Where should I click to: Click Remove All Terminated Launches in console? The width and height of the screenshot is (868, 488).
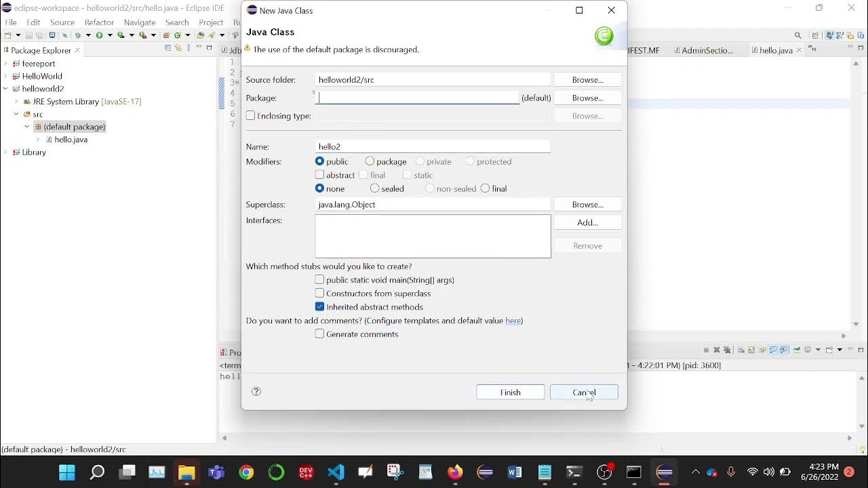click(727, 350)
